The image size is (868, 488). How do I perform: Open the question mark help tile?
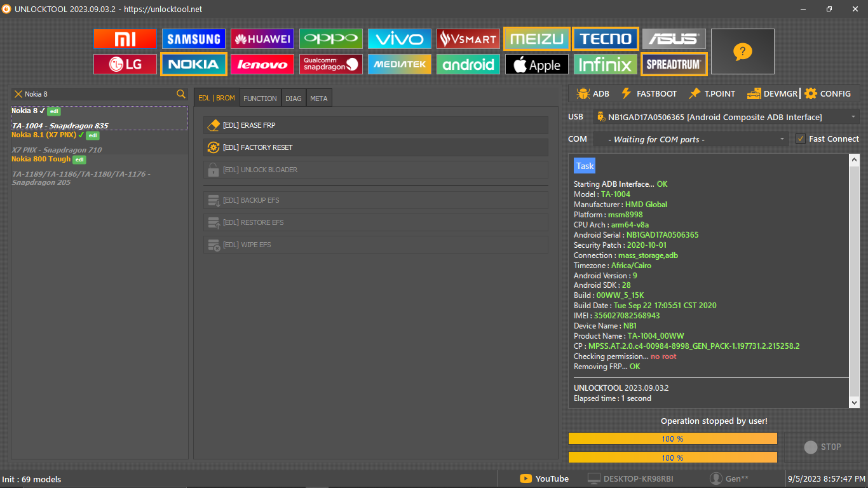[x=742, y=51]
